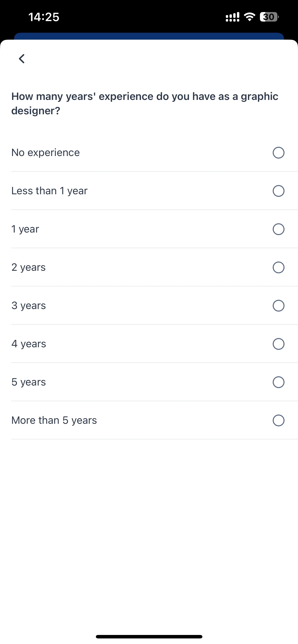Image resolution: width=298 pixels, height=644 pixels.
Task: Choose the 4 years radio button
Action: click(x=278, y=344)
